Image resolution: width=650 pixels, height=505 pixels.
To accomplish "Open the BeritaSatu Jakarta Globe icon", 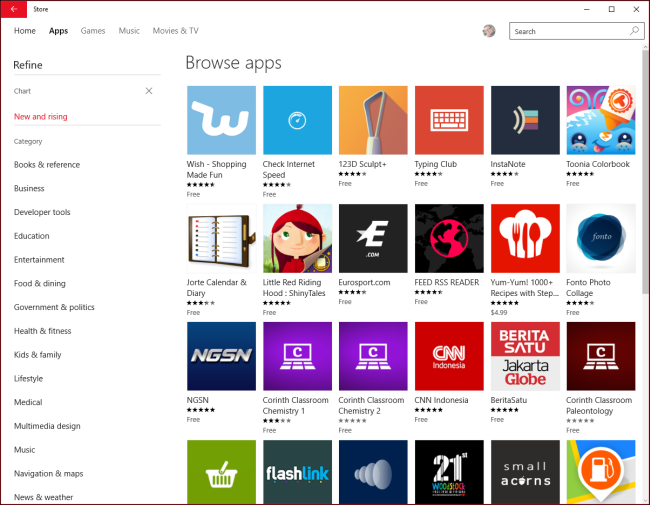I will [525, 356].
